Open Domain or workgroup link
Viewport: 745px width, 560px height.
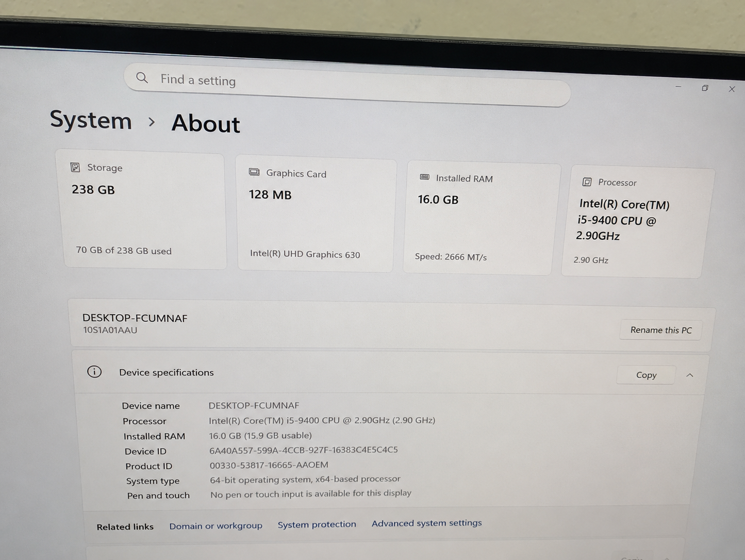[216, 525]
